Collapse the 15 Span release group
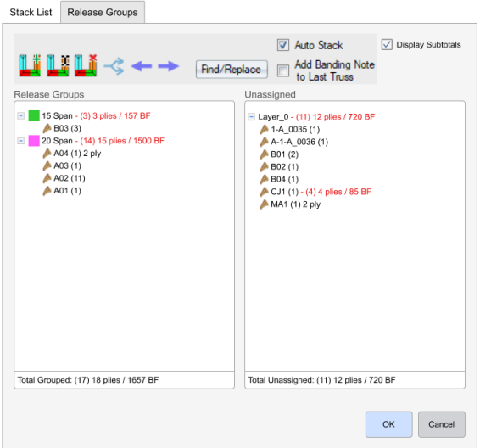Screen dimensions: 480x448 click(x=21, y=115)
